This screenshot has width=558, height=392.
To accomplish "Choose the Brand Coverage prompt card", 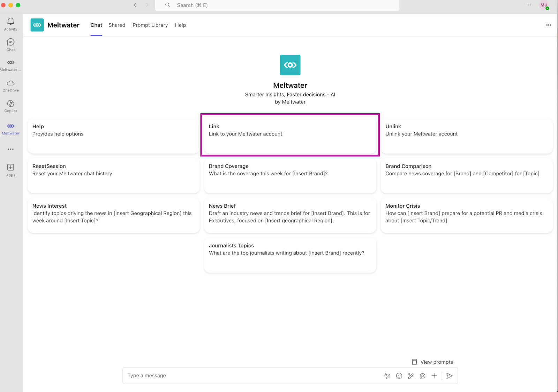I will [290, 176].
